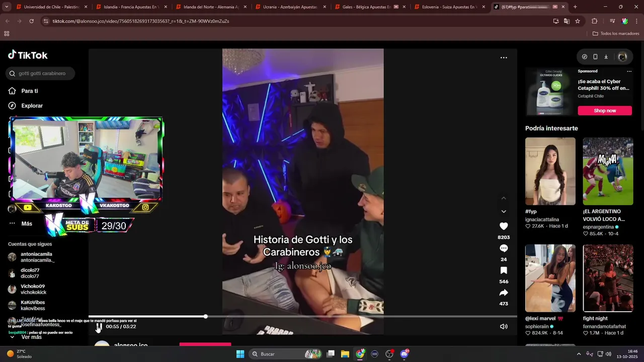Like the video with the heart icon
Screen dimensions: 644x362
504,226
